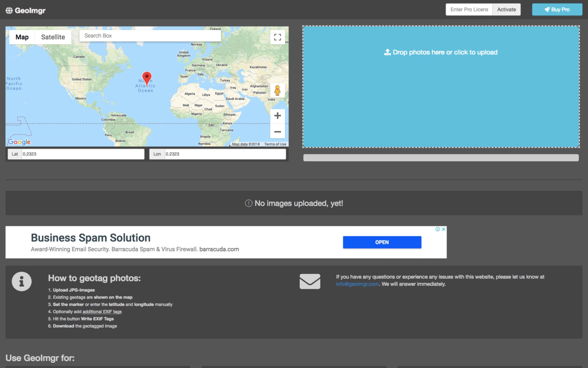588x368 pixels.
Task: Open the Buy Pro page
Action: click(x=557, y=10)
